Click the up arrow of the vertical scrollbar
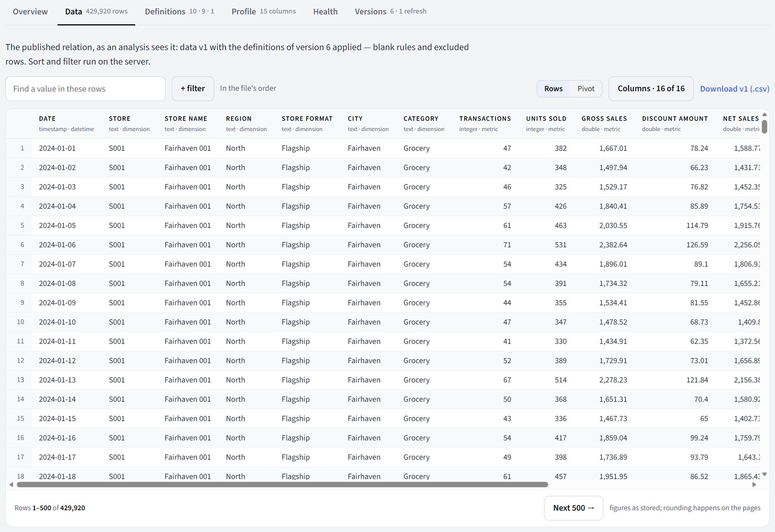 764,115
